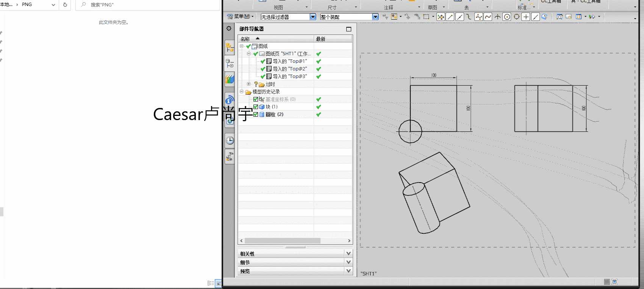Open the History clock sidebar tab
The image size is (644, 289).
tap(230, 141)
